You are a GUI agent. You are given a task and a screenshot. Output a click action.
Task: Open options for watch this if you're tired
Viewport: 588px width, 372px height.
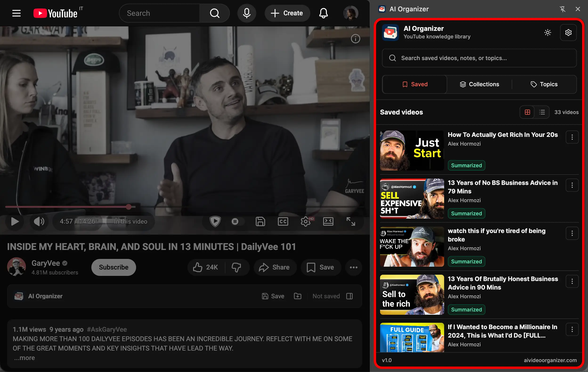coord(572,233)
